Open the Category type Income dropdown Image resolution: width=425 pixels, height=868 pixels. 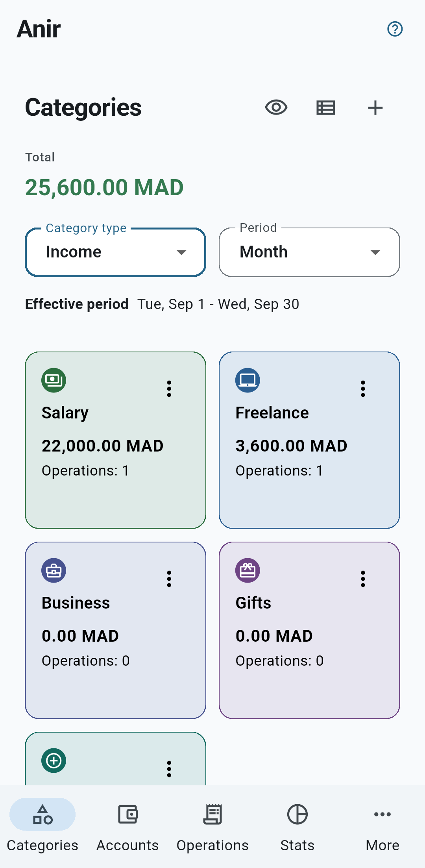click(x=116, y=252)
